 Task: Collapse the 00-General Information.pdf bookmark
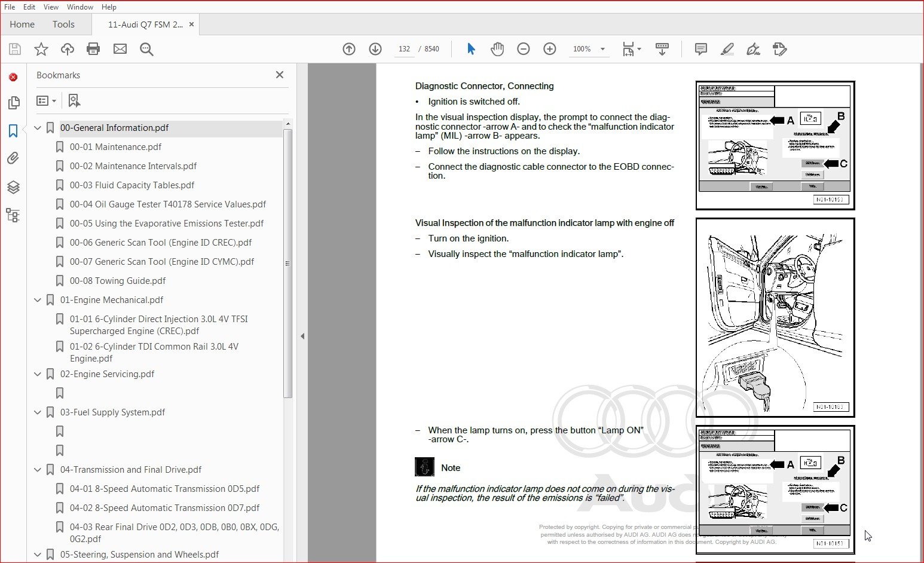[x=38, y=128]
